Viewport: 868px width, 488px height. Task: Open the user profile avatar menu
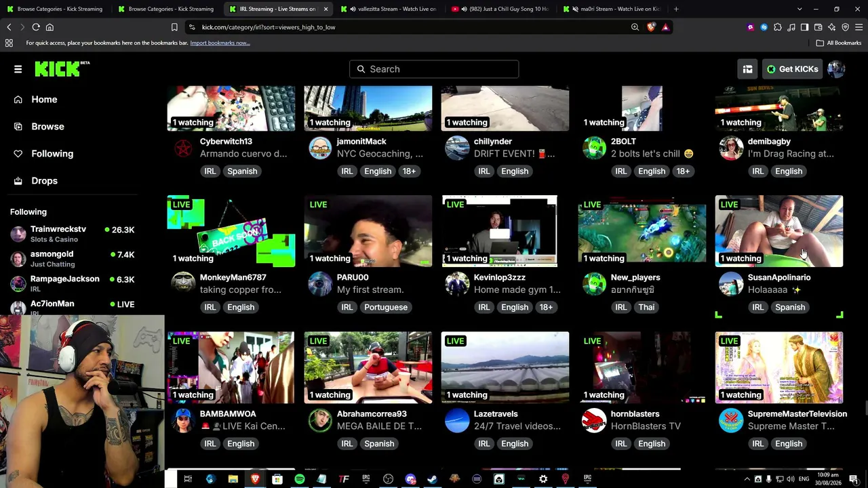click(x=836, y=69)
